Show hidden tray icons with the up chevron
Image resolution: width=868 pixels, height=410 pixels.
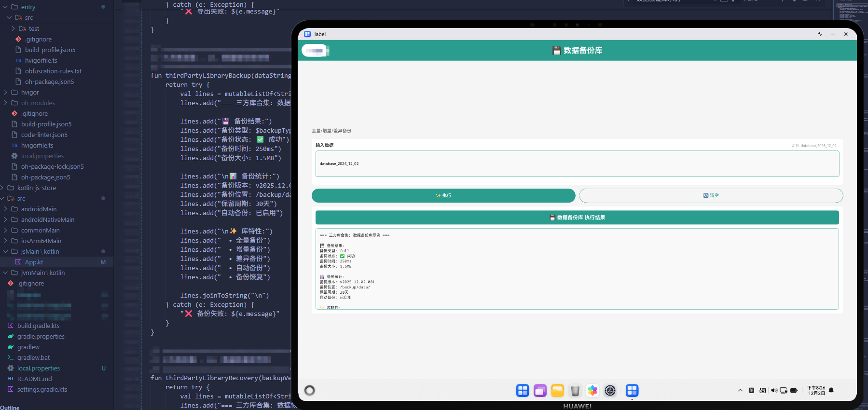[x=740, y=390]
